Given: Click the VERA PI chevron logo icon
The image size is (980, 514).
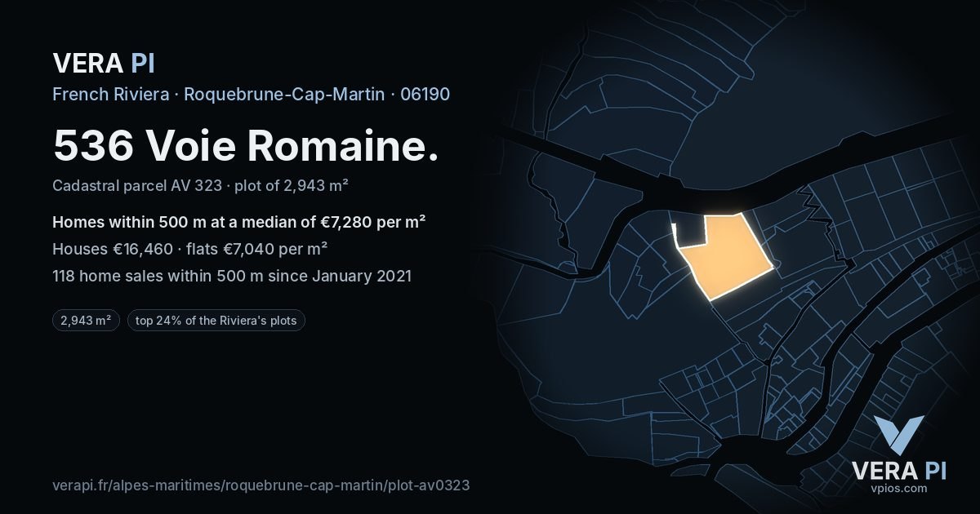Looking at the screenshot, I should (898, 435).
